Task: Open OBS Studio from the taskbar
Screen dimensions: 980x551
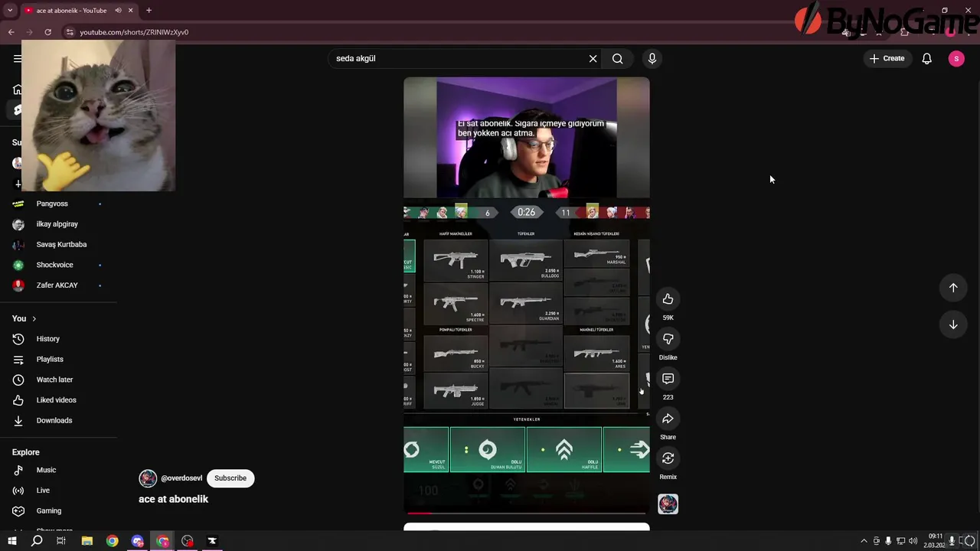Action: click(188, 541)
